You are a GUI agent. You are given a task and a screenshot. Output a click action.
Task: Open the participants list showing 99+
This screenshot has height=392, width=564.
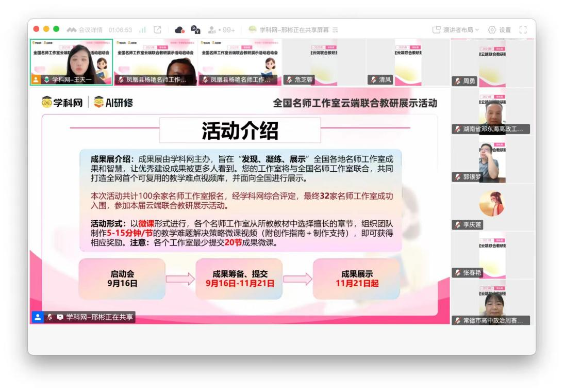pyautogui.click(x=221, y=30)
